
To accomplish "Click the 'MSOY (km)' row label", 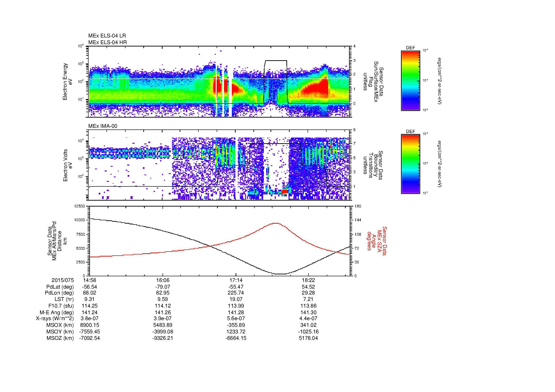I will coord(60,332).
